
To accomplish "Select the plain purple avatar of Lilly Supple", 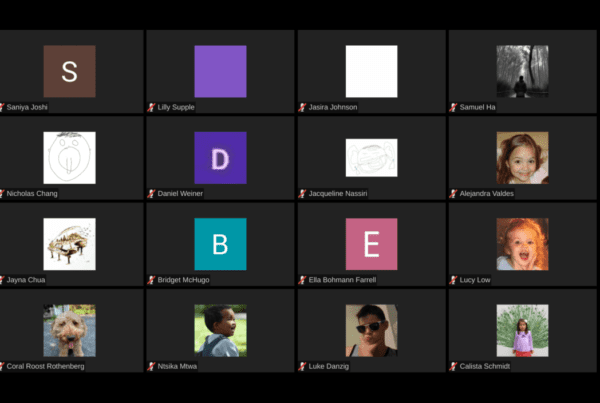I will click(x=220, y=71).
